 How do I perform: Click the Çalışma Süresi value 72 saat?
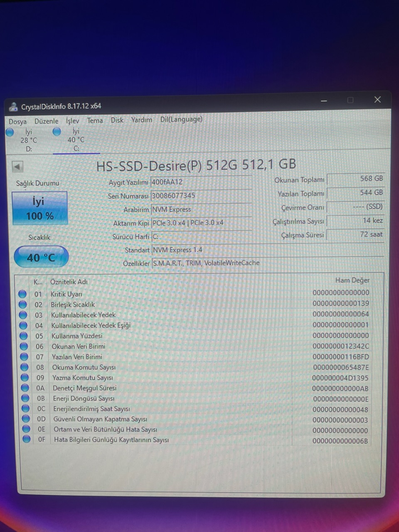[x=356, y=234]
